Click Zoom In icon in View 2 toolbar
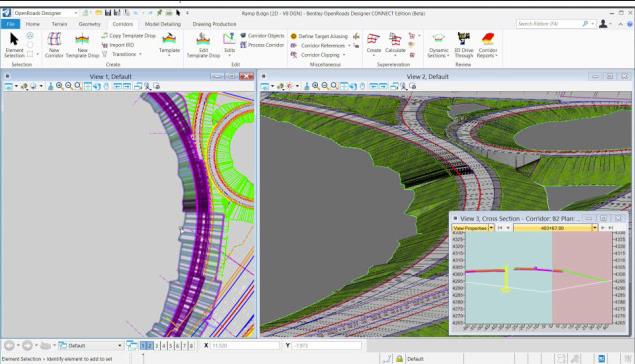The width and height of the screenshot is (635, 364). (x=315, y=86)
